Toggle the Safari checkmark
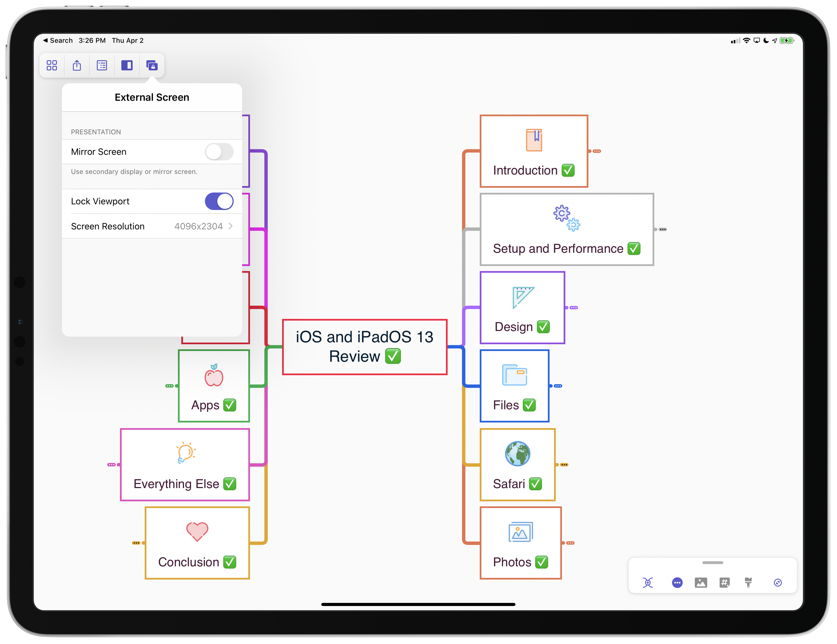Image resolution: width=837 pixels, height=644 pixels. point(535,484)
